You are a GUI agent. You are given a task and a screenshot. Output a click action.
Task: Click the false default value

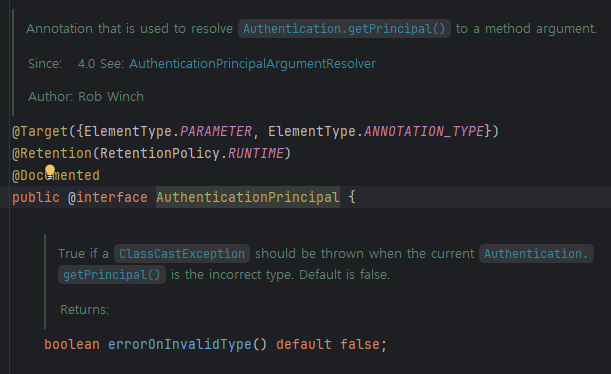[x=360, y=344]
